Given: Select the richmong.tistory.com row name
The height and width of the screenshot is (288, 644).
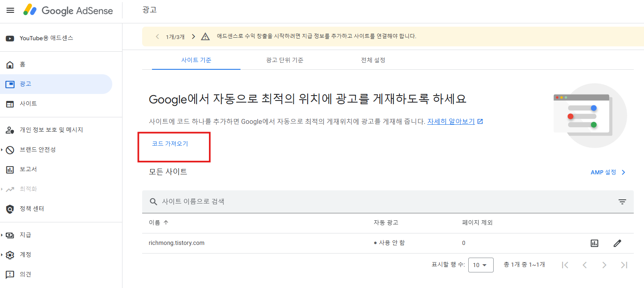Looking at the screenshot, I should (x=177, y=243).
